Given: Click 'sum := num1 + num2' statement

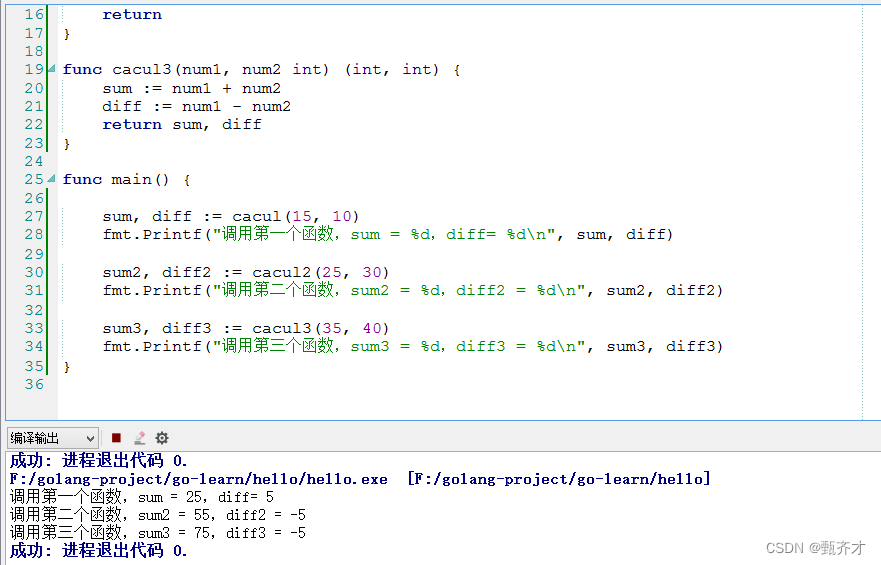Looking at the screenshot, I should pyautogui.click(x=191, y=88).
